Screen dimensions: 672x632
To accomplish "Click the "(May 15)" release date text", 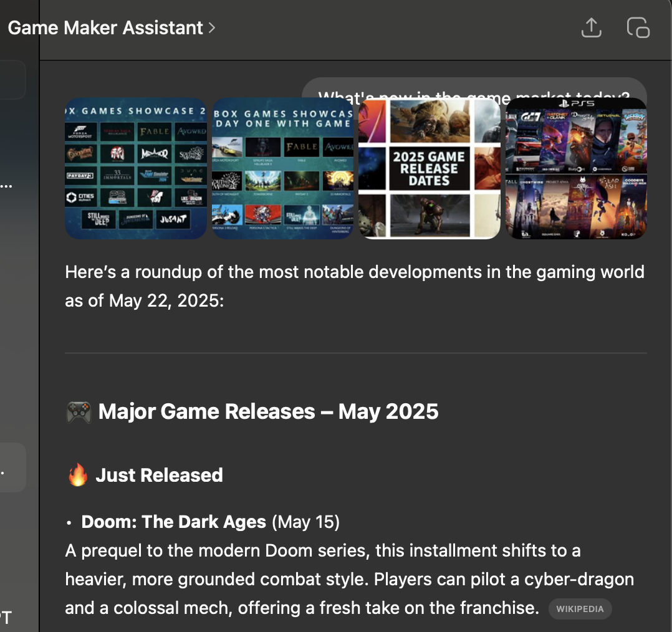I will point(305,522).
